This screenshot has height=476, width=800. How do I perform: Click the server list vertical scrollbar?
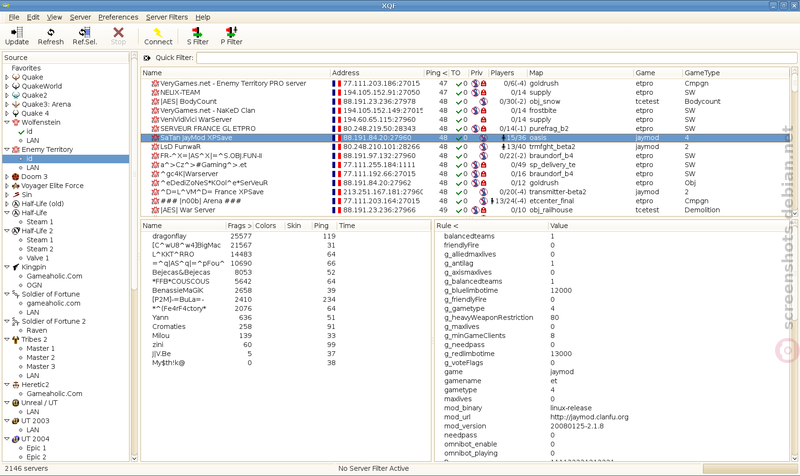pos(794,140)
